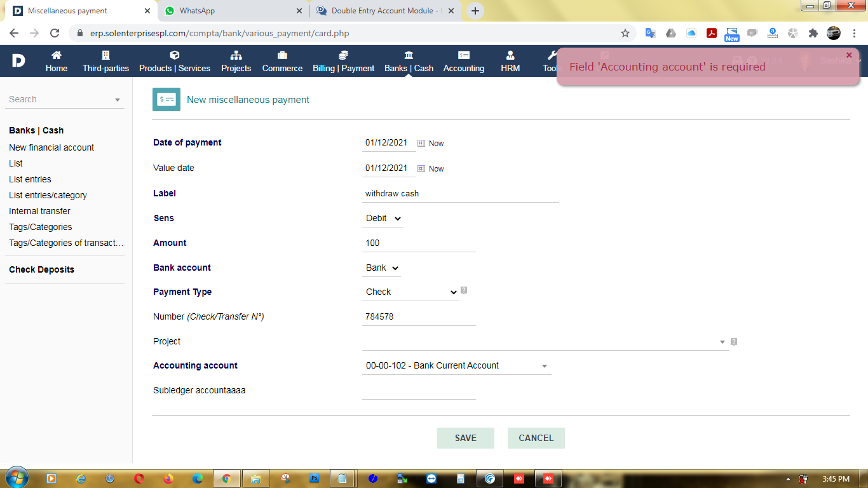Open Google Drive extension icon
The image size is (868, 488).
(x=671, y=33)
